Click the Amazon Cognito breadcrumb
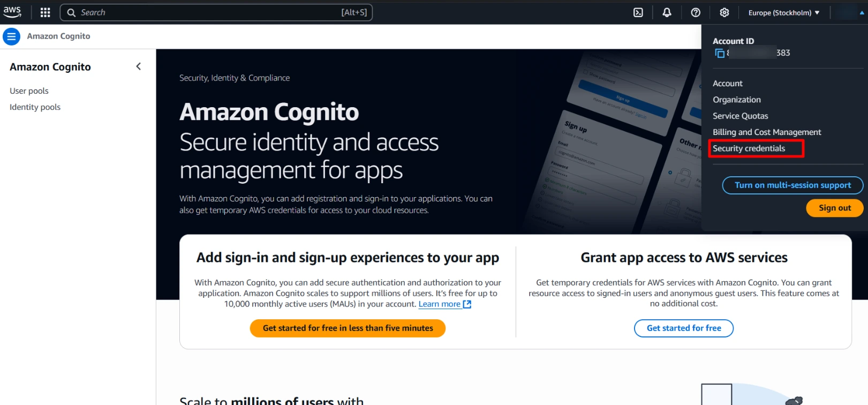The width and height of the screenshot is (868, 405). pyautogui.click(x=58, y=36)
